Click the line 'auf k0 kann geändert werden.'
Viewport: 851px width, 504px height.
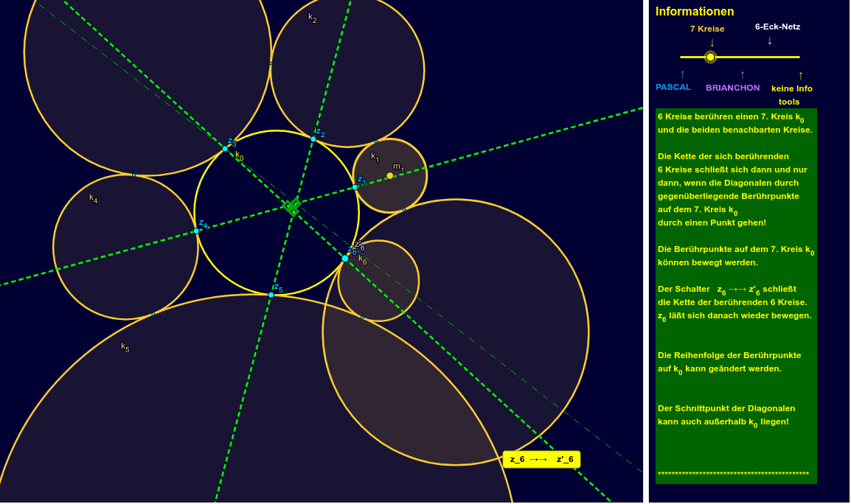[720, 369]
